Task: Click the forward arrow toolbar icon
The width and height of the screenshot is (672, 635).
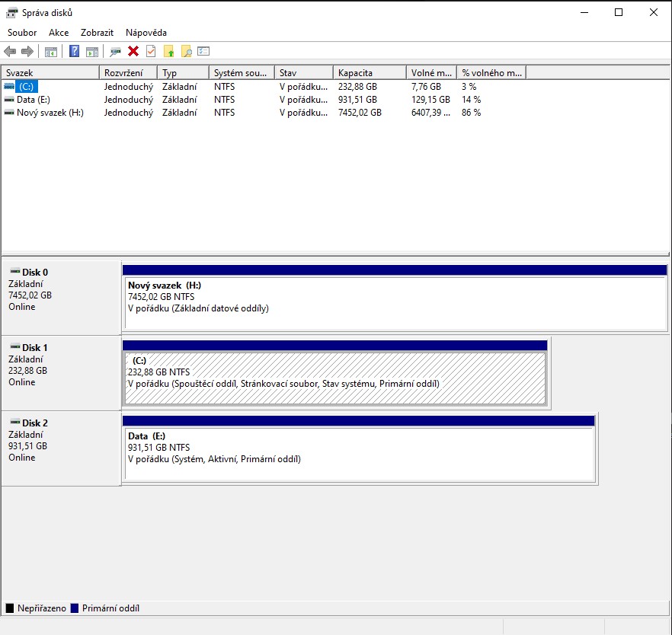Action: click(x=27, y=52)
